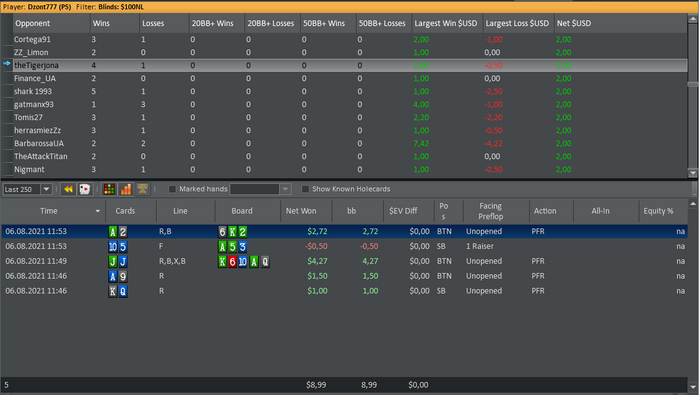Select the KQ hand row
This screenshot has width=700, height=395.
(344, 291)
